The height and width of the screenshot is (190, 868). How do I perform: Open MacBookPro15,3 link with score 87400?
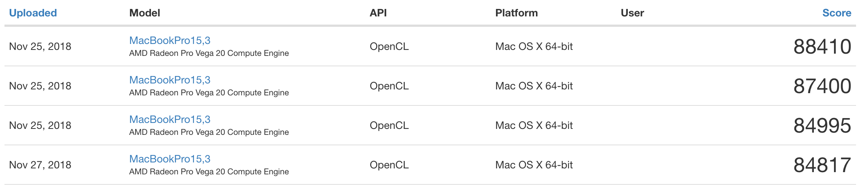(170, 80)
